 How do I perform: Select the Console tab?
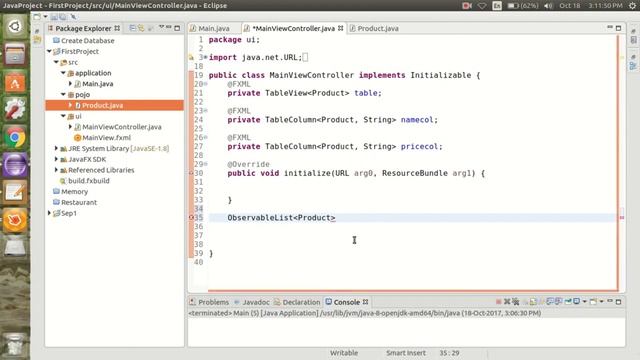[347, 302]
